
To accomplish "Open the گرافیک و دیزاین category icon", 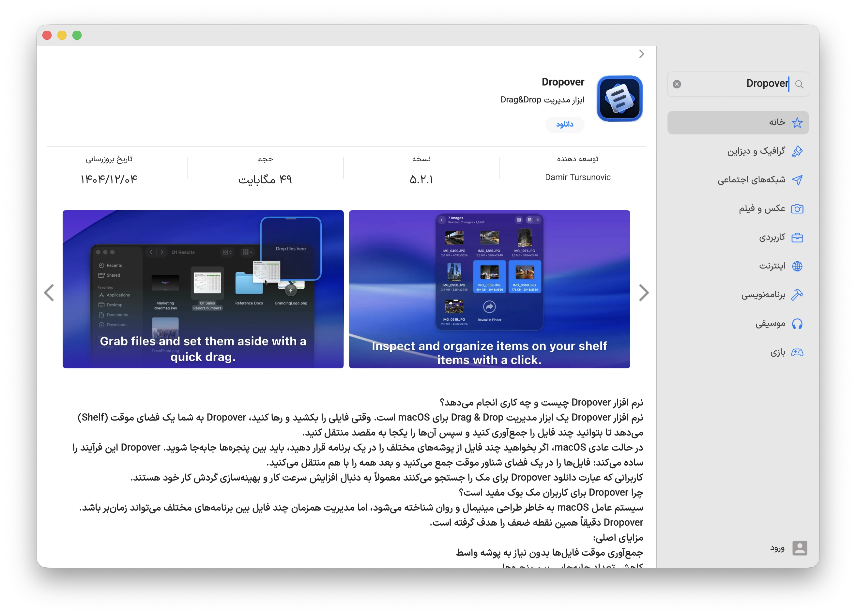I will [798, 151].
